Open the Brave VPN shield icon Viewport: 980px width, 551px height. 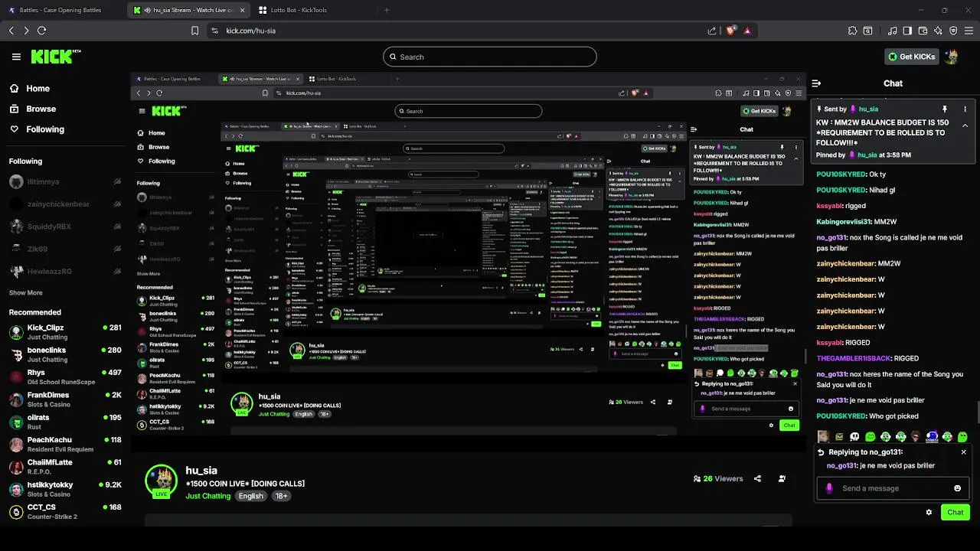[953, 31]
